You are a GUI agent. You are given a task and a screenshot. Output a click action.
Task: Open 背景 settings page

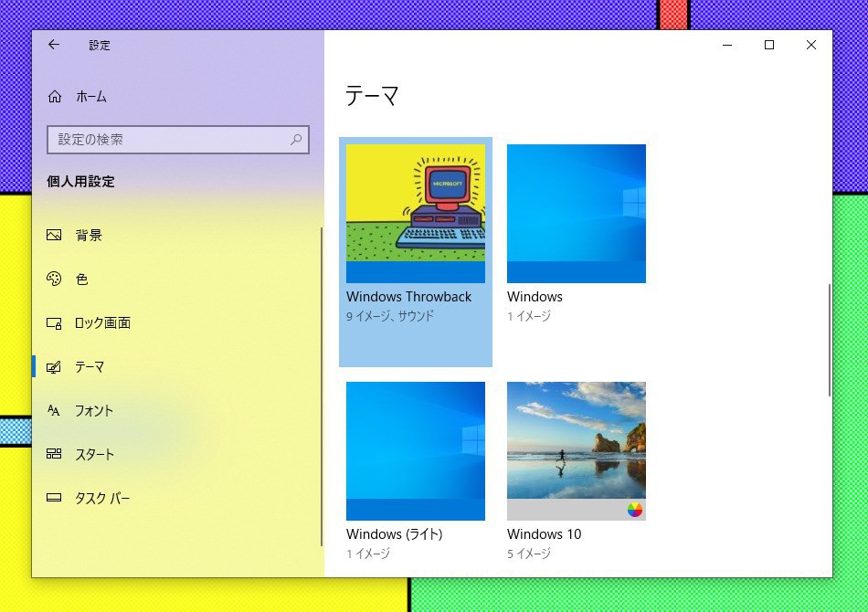tap(176, 235)
